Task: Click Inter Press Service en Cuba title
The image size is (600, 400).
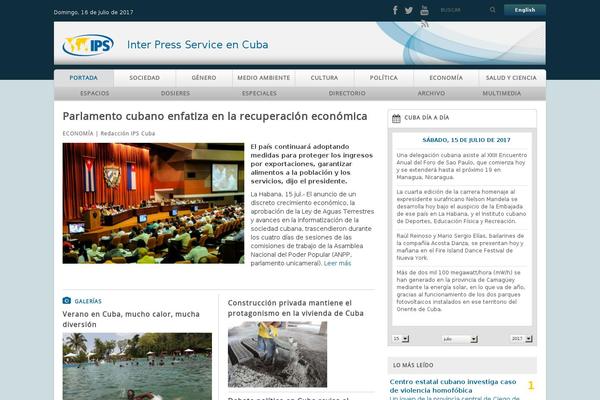Action: point(197,45)
